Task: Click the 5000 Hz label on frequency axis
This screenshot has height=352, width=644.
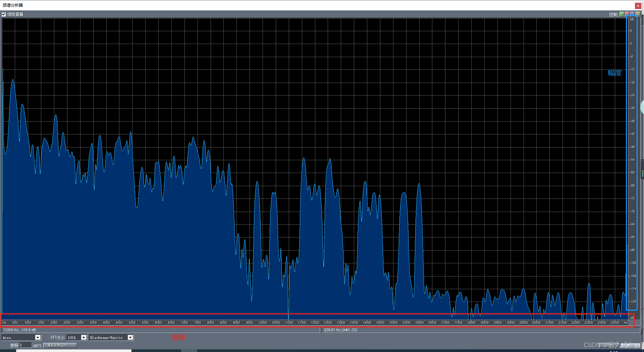Action: [x=132, y=322]
